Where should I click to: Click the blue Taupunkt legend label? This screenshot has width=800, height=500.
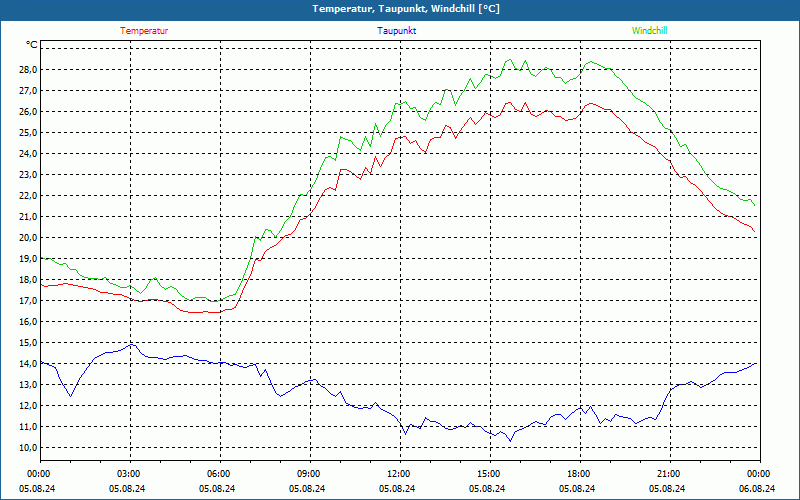(396, 31)
